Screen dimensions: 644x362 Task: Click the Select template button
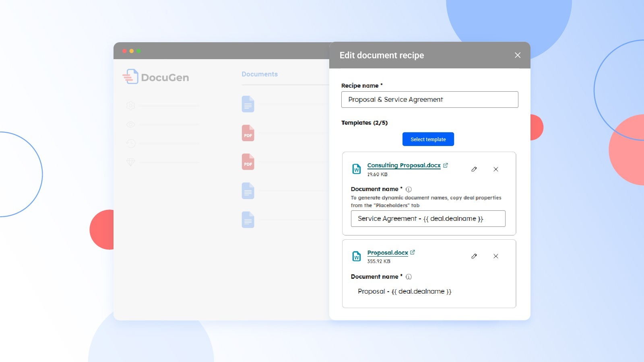[428, 139]
